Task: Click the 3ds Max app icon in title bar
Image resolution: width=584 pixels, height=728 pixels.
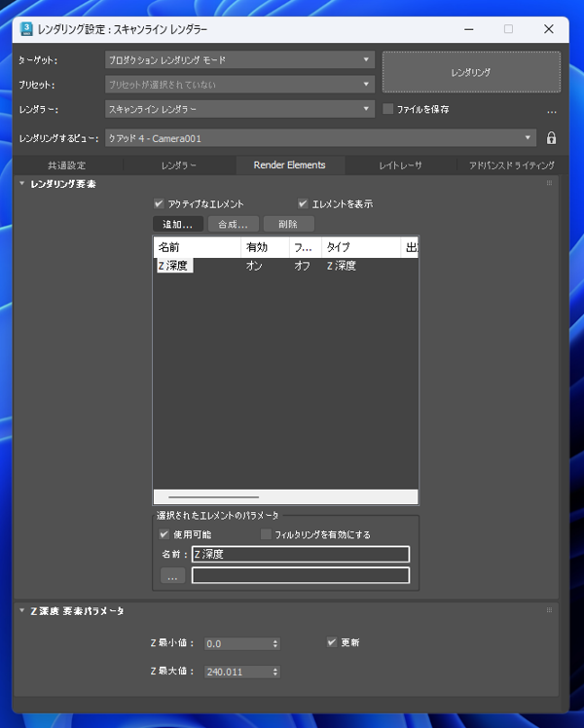Action: click(x=26, y=29)
